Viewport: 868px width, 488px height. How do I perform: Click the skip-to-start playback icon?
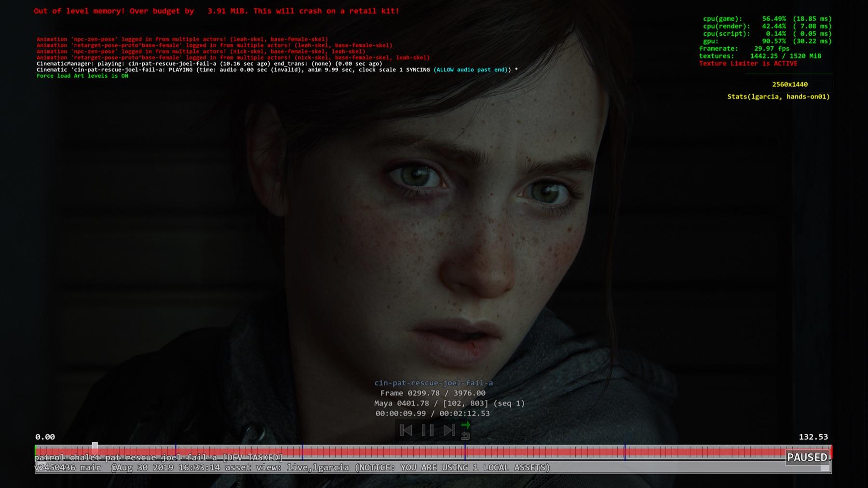tap(406, 430)
